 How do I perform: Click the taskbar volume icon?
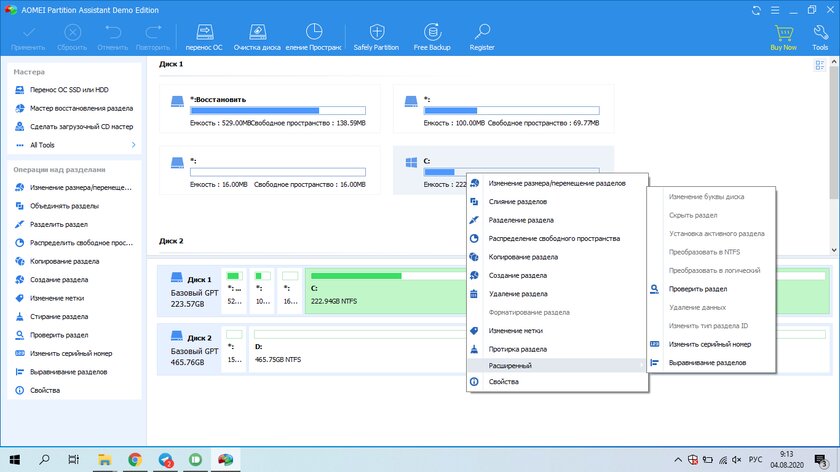737,460
